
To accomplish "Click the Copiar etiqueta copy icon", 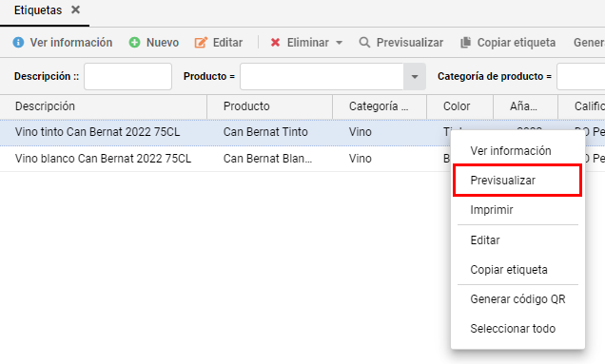I will click(466, 43).
